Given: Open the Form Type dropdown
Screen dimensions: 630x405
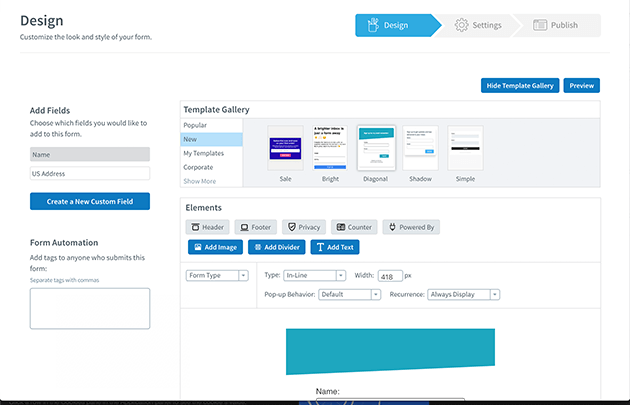Looking at the screenshot, I should tap(217, 275).
